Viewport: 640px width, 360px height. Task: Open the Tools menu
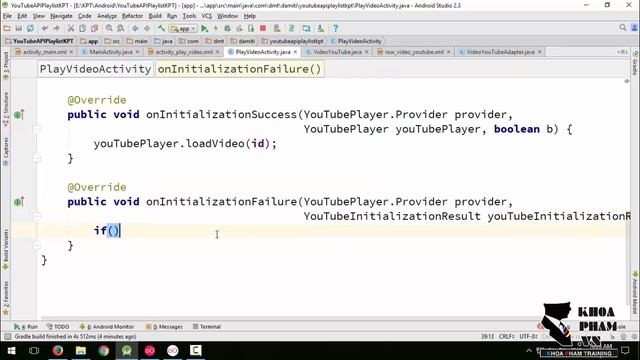pyautogui.click(x=189, y=16)
